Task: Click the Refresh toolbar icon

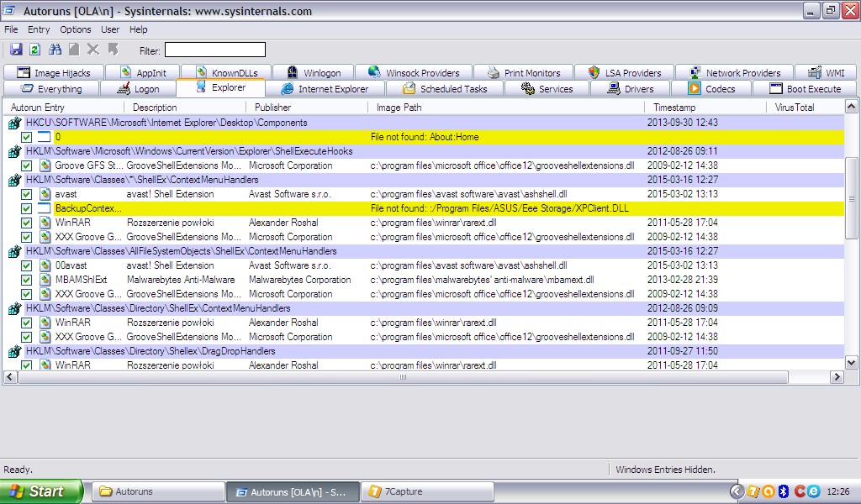Action: click(x=35, y=50)
